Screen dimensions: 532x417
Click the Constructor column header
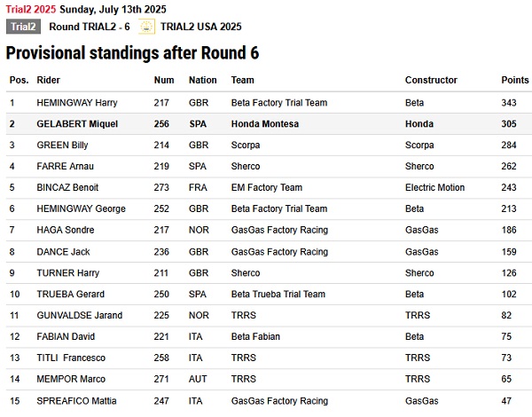click(x=431, y=80)
